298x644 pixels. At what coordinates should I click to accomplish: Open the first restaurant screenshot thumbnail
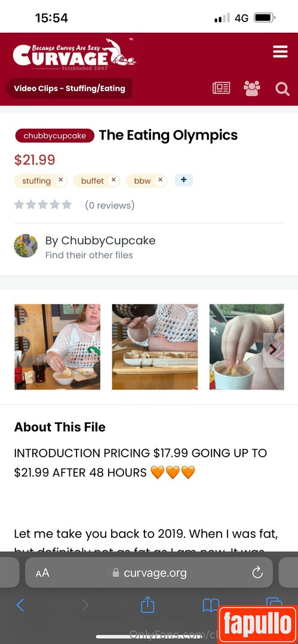click(57, 346)
